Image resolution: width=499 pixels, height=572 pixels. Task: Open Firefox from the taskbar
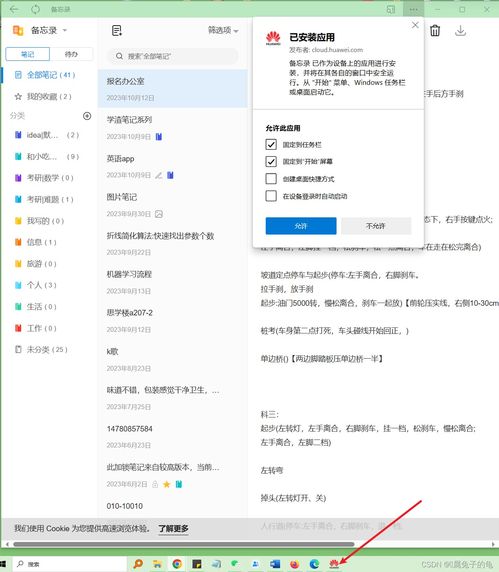pyautogui.click(x=294, y=564)
